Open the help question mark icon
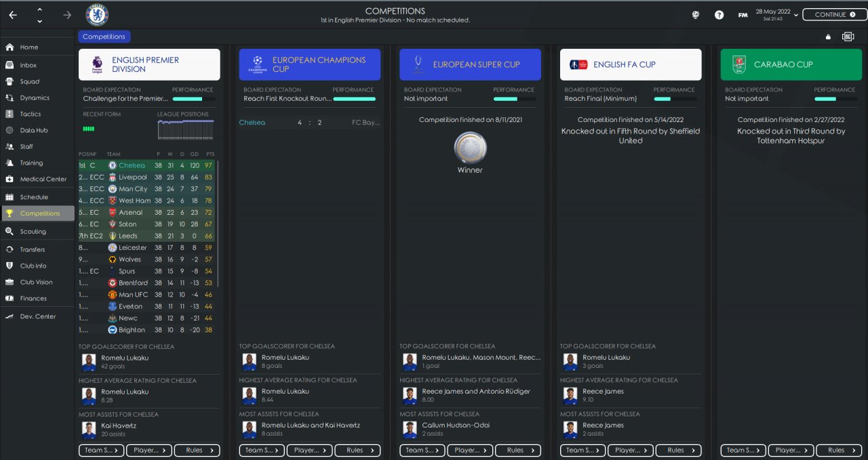Screen dimensions: 868x460 coord(719,15)
